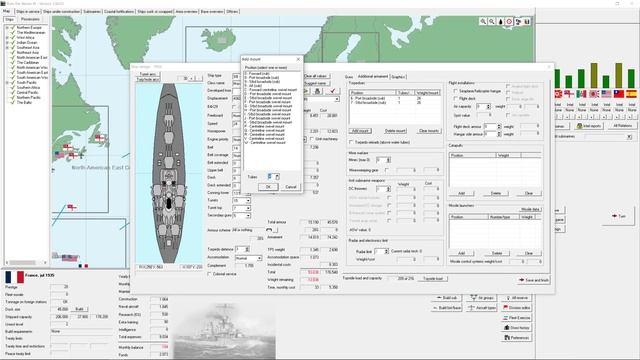Open Show history
Image resolution: width=640 pixels, height=360 pixels.
point(517,328)
